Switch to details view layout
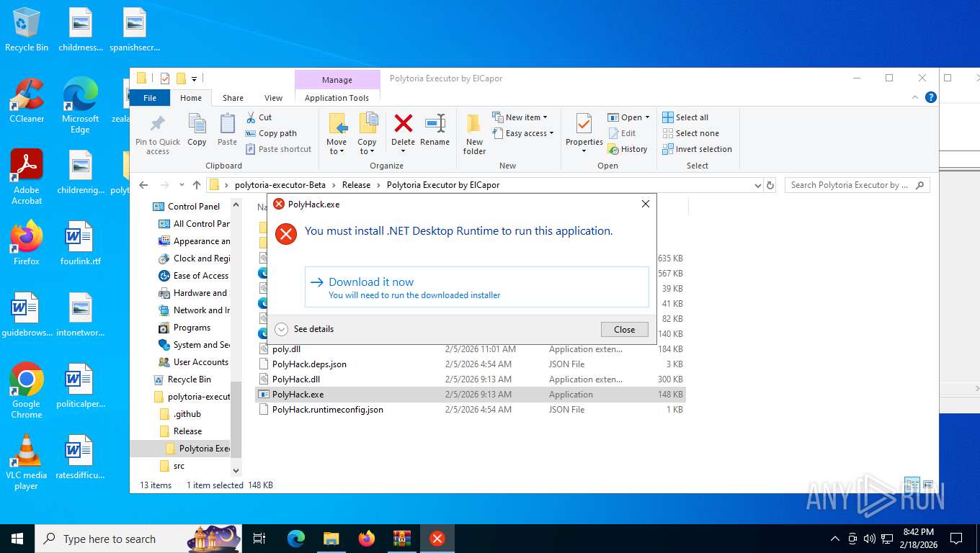980x553 pixels. 912,485
